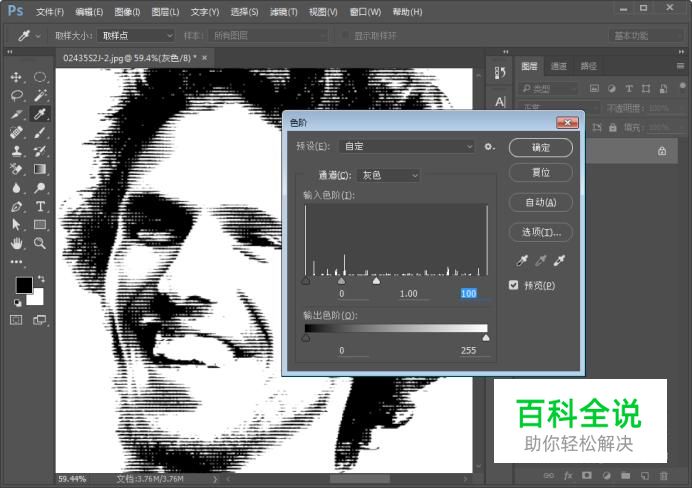
Task: Confirm Levels with the OK button
Action: click(541, 147)
